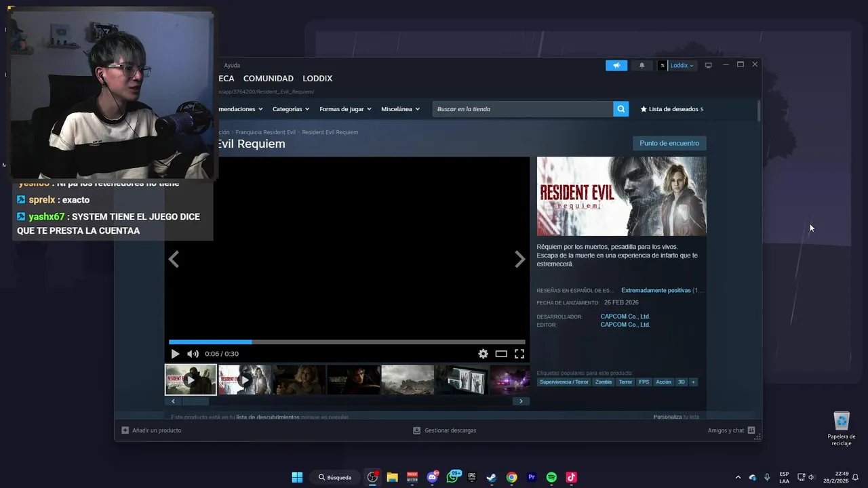Open File Explorer from the taskbar
Image resolution: width=868 pixels, height=488 pixels.
point(392,477)
